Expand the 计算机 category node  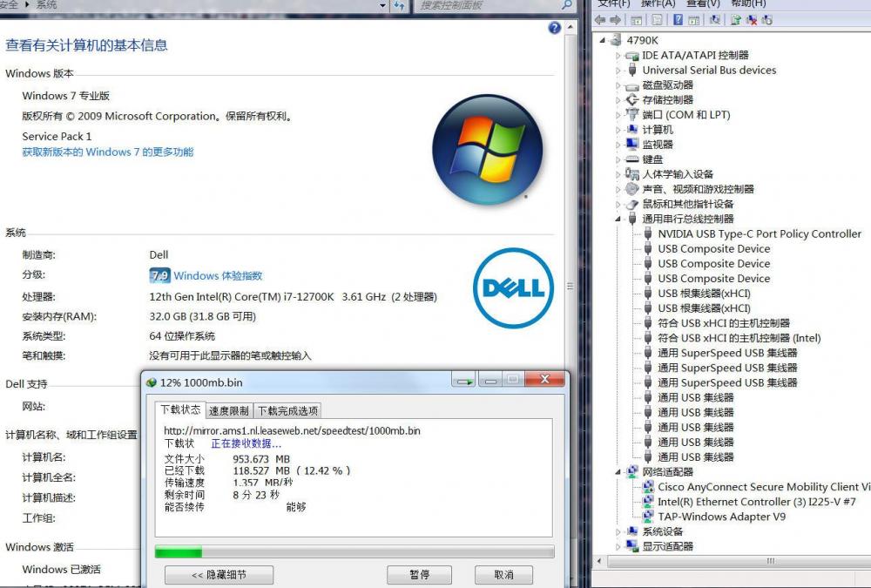tap(618, 130)
